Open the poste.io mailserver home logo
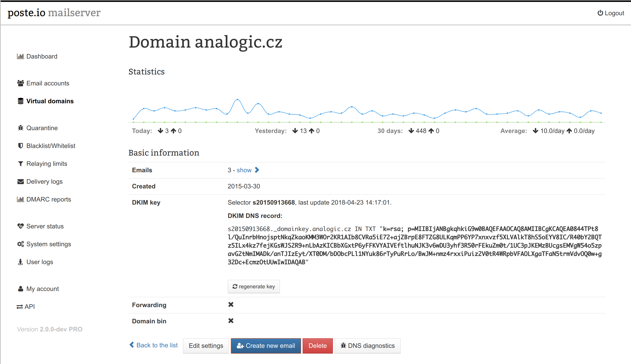 click(54, 13)
